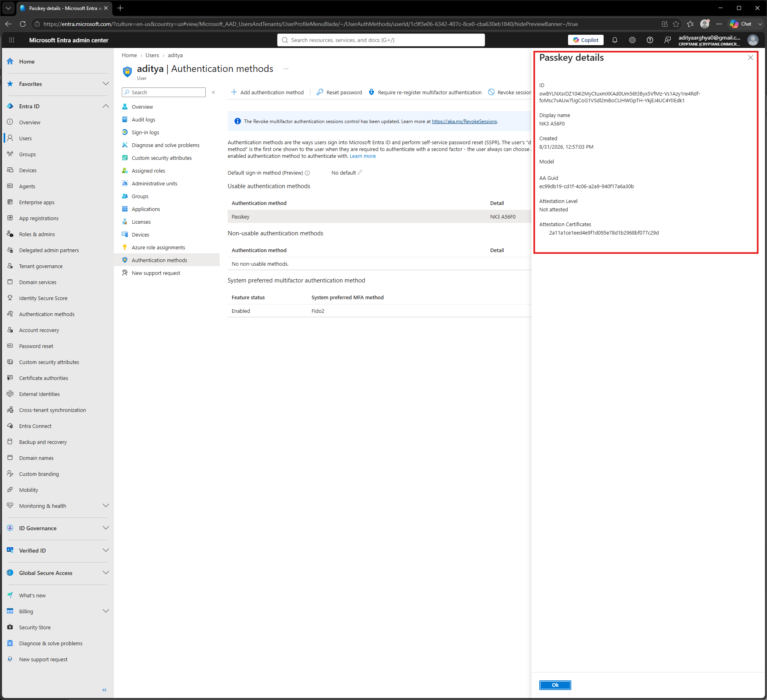Open the notifications bell icon
The height and width of the screenshot is (700, 767).
click(615, 40)
